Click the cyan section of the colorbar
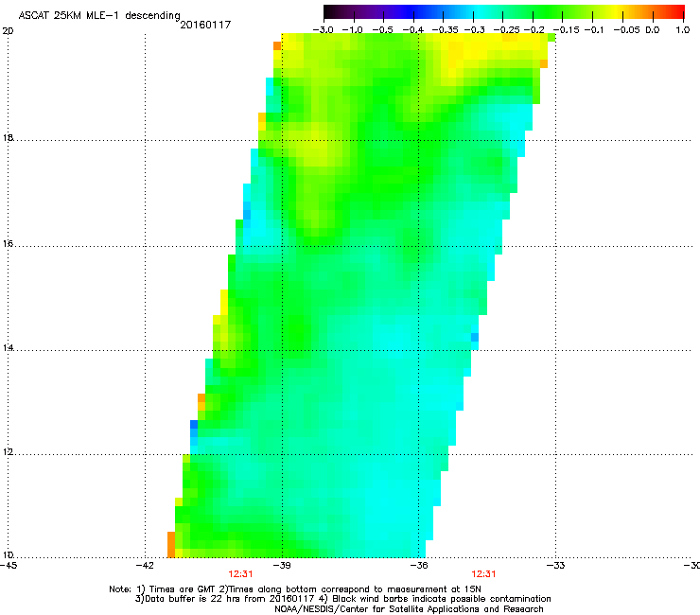This screenshot has width=700, height=615. coord(478,11)
